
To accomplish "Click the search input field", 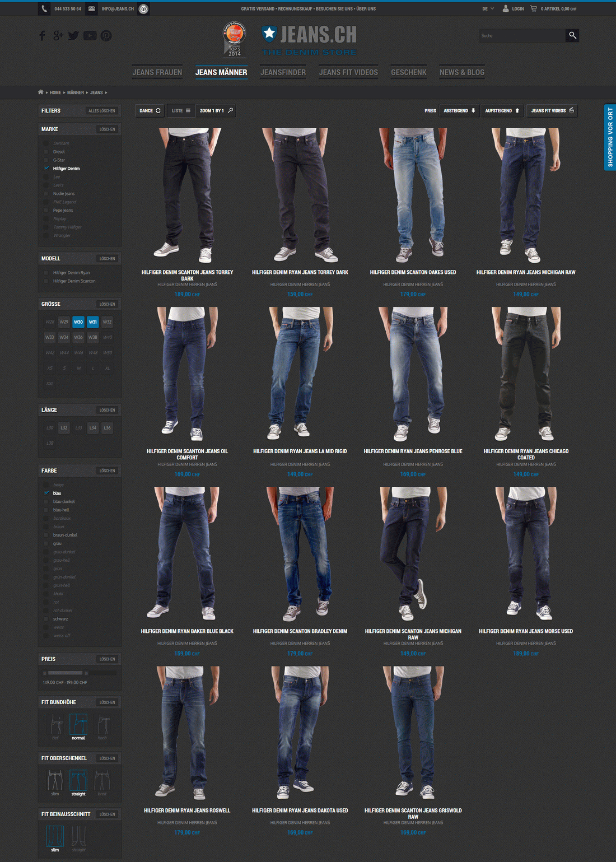I will pos(522,35).
